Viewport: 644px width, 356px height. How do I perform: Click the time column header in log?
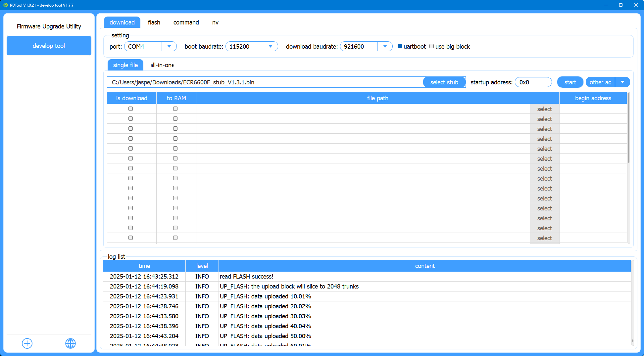[144, 266]
